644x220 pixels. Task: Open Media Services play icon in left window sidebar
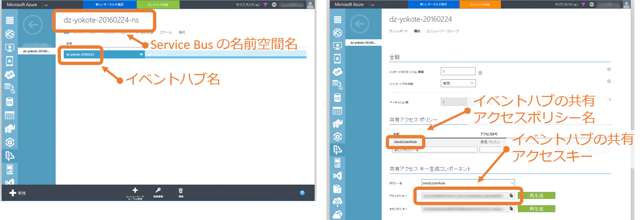(10, 142)
